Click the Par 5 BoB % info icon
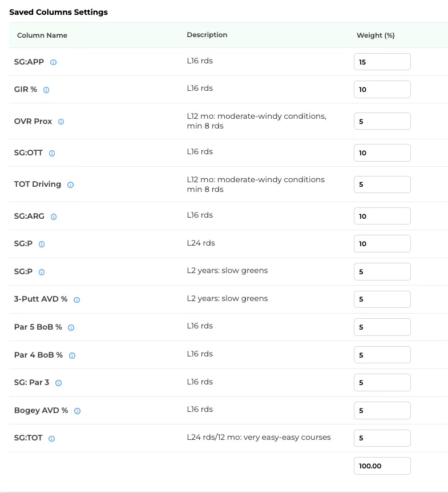This screenshot has height=493, width=448. (71, 327)
